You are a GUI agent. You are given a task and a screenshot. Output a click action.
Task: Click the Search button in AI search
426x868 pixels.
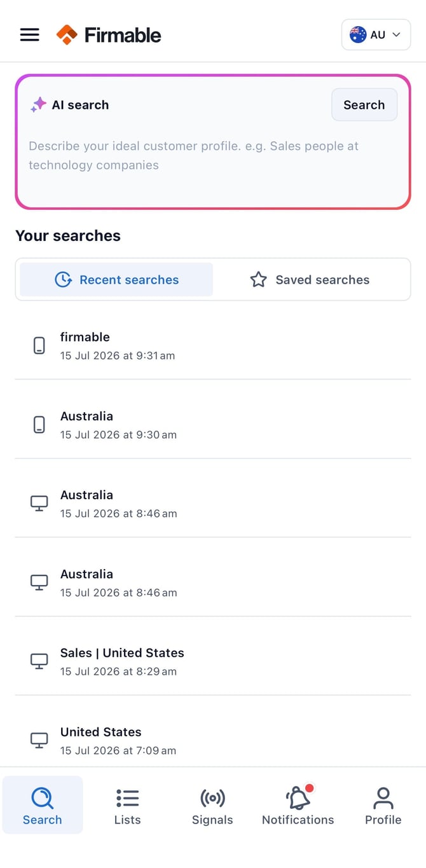364,105
